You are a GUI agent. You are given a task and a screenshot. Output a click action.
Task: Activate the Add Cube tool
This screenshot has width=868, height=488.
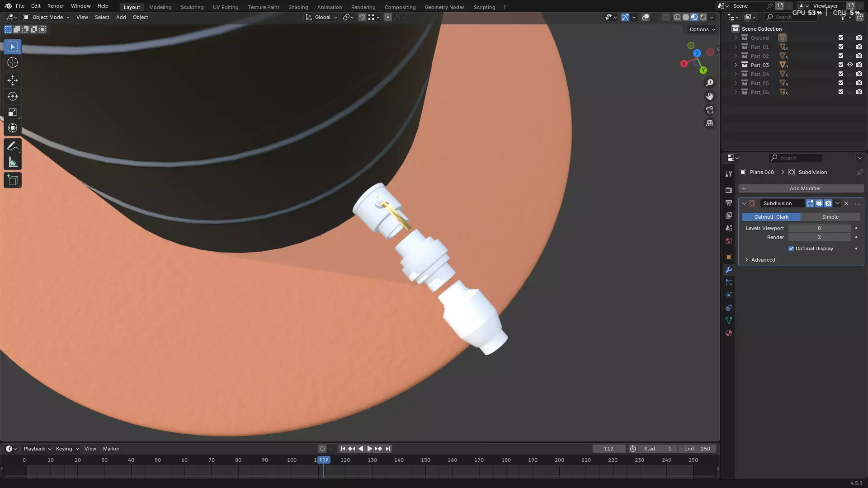(13, 180)
